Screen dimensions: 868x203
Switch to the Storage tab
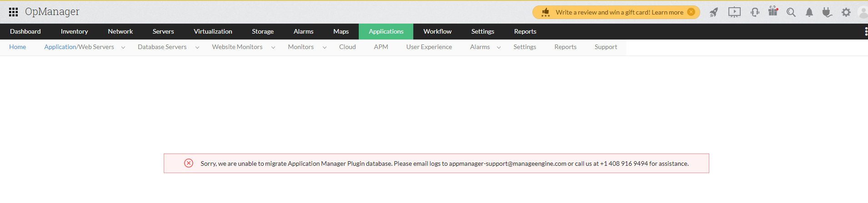263,31
